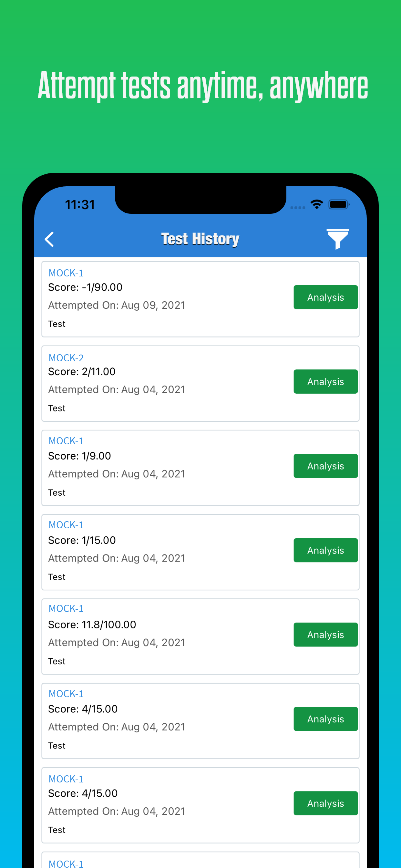Tap the Test History header title
401x868 pixels.
200,239
